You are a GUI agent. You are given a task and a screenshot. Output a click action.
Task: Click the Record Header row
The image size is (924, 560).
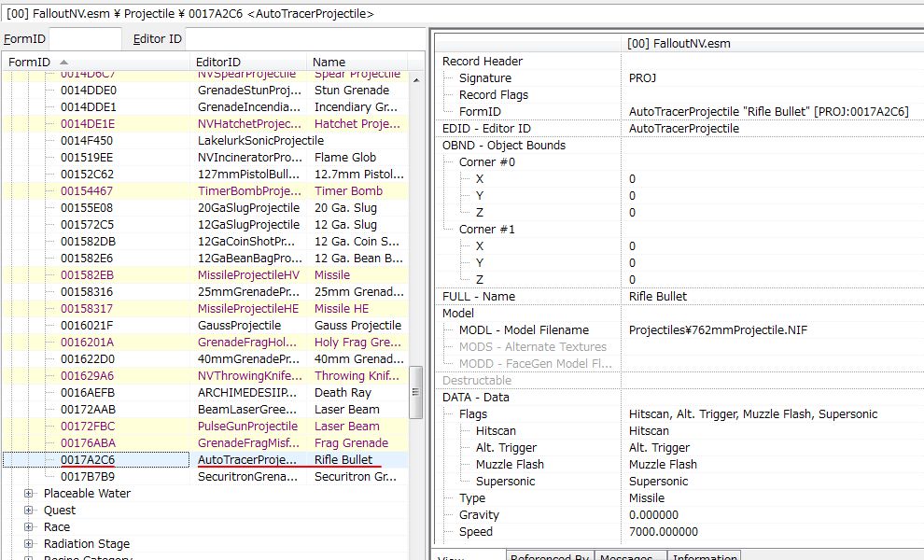(680, 62)
